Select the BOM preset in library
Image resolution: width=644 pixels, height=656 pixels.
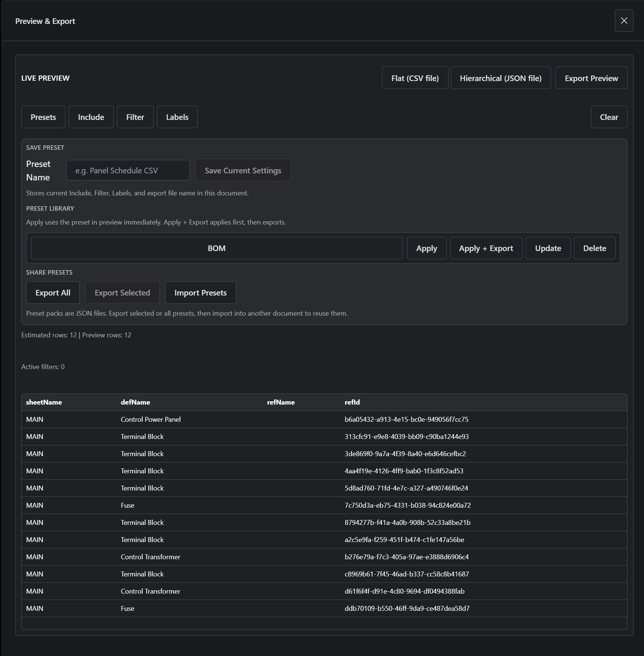pos(216,248)
